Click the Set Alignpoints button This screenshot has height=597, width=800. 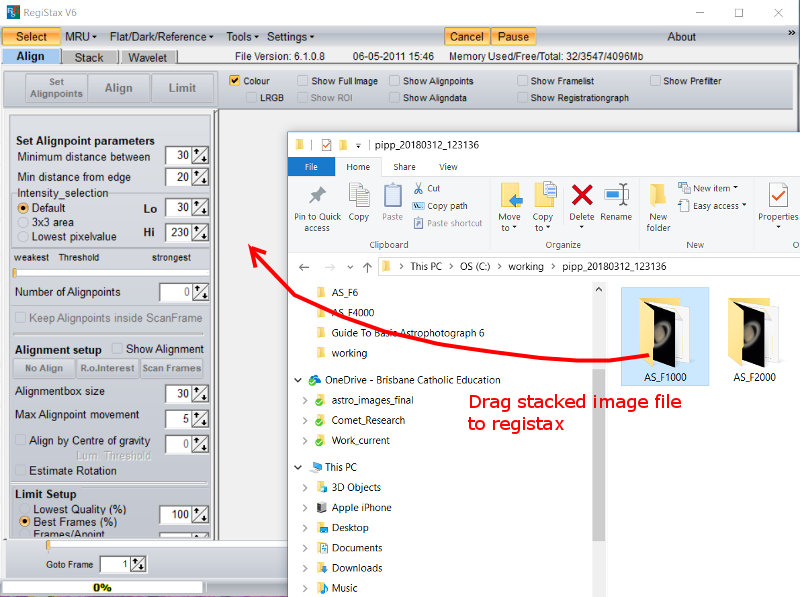click(x=56, y=88)
